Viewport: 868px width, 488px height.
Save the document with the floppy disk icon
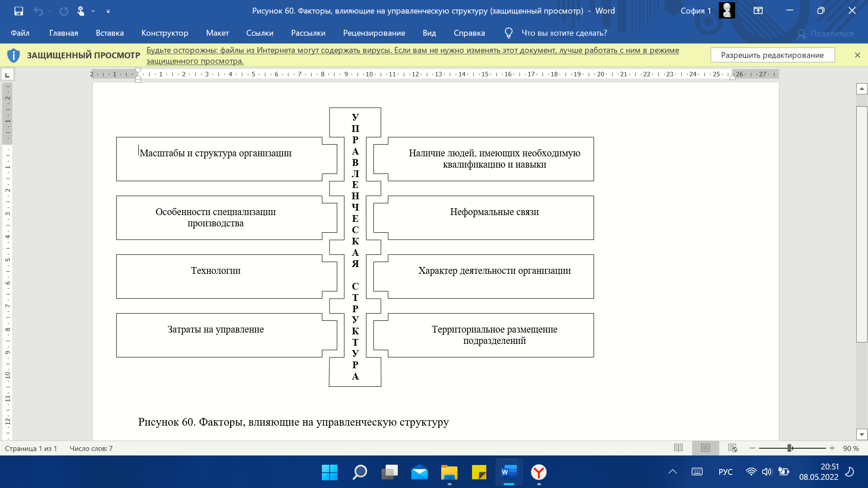[x=19, y=11]
